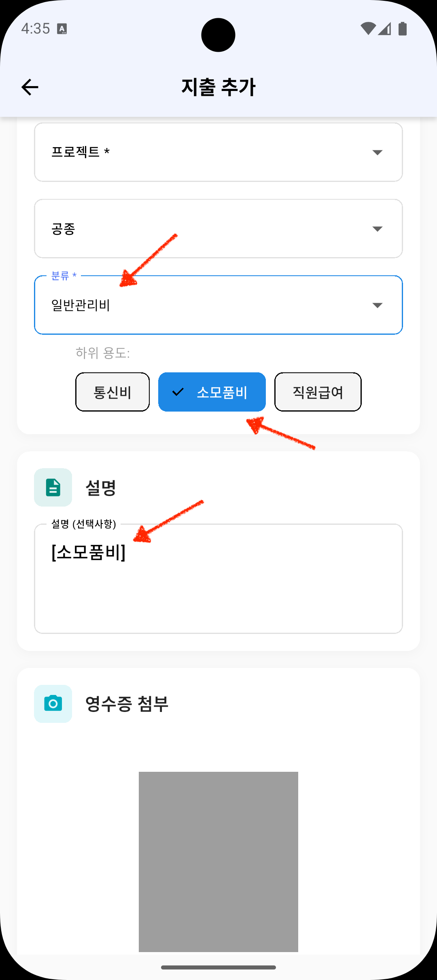Tap the gray receipt image placeholder
Image resolution: width=437 pixels, height=980 pixels.
(x=218, y=861)
